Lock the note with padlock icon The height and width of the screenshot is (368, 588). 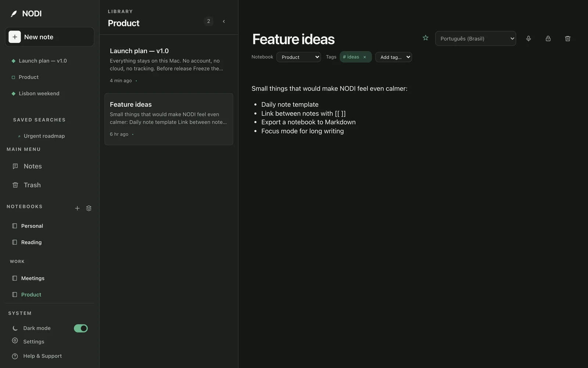point(548,39)
